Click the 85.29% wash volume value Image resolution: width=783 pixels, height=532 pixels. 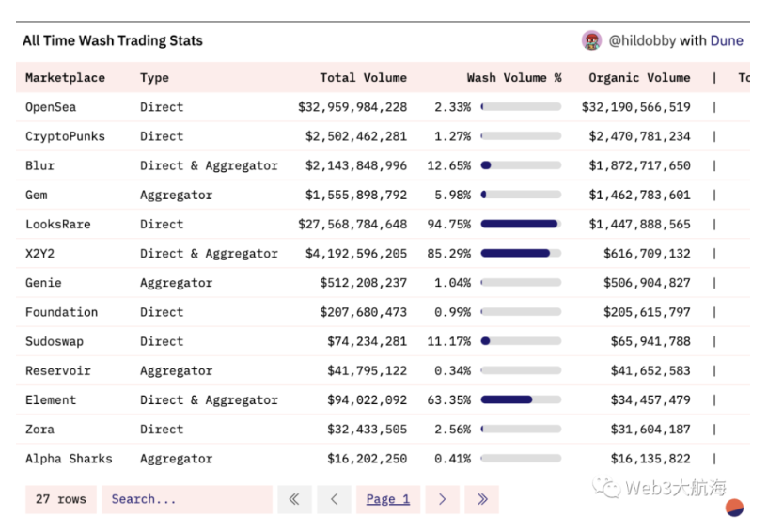click(449, 253)
